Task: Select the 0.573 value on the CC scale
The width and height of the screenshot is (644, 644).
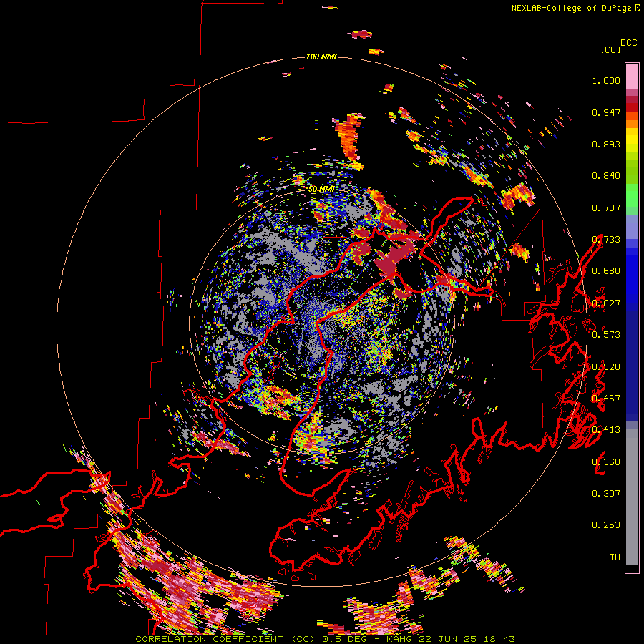Action: (x=606, y=334)
